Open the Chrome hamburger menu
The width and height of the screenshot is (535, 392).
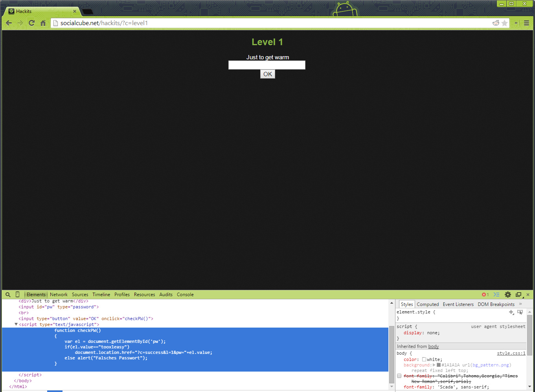click(x=526, y=23)
